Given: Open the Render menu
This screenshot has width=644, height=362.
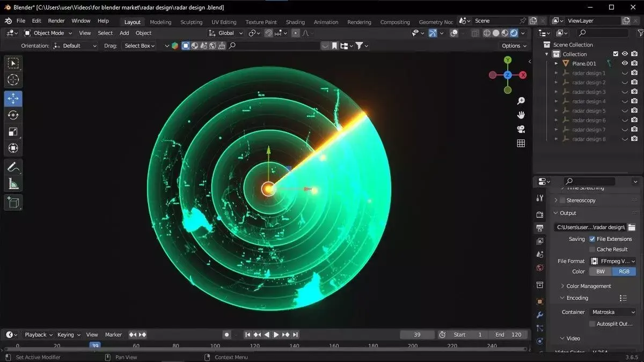Looking at the screenshot, I should [56, 21].
